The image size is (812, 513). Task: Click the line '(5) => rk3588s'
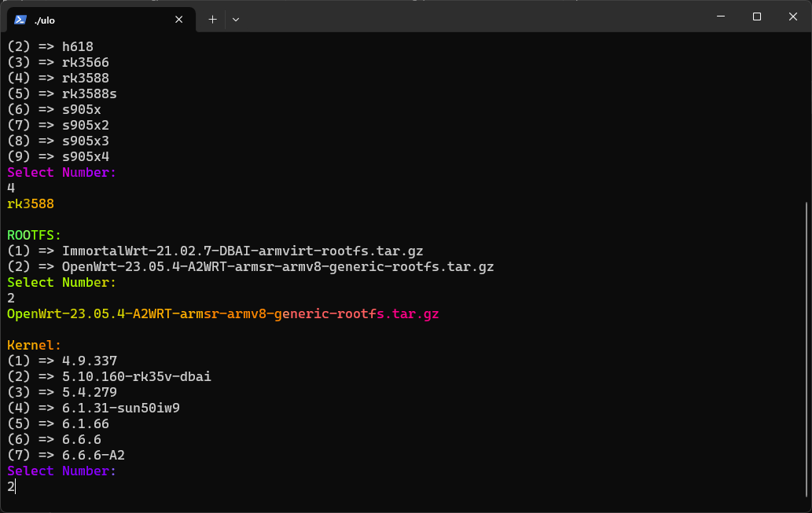click(62, 93)
